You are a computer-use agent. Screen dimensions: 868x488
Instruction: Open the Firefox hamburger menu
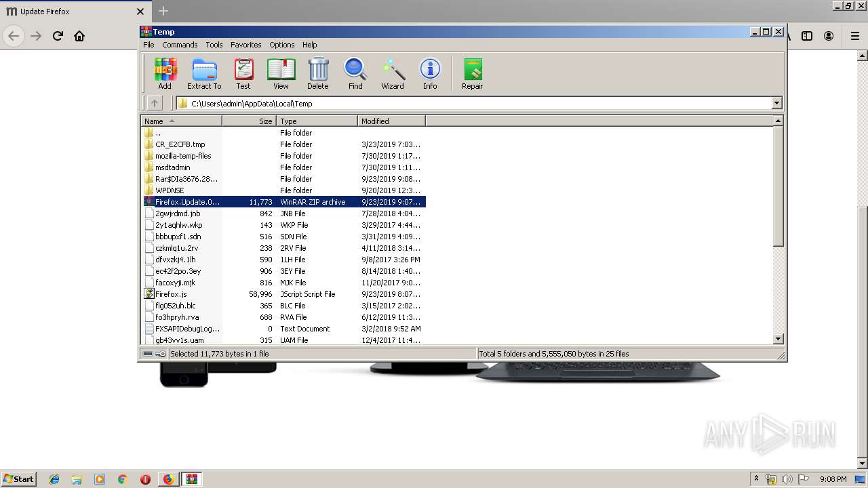click(855, 36)
